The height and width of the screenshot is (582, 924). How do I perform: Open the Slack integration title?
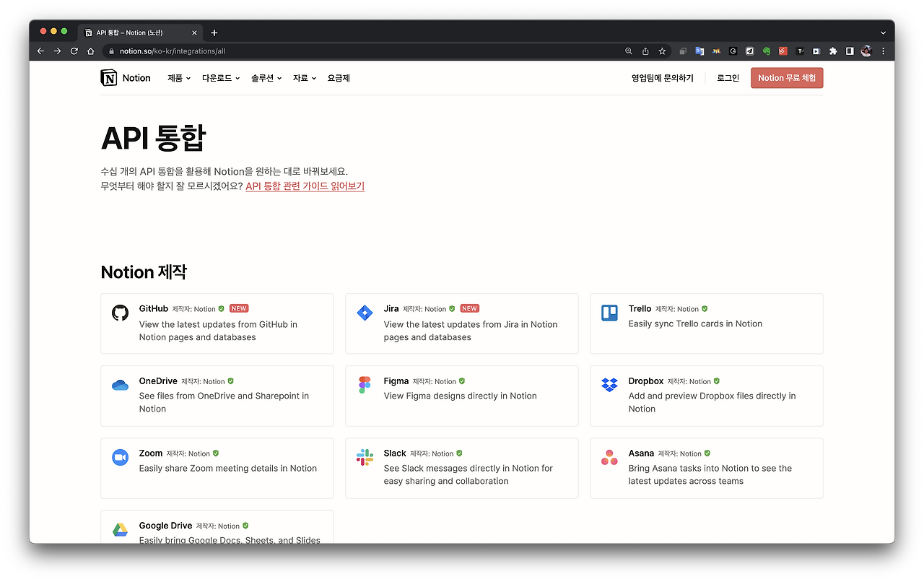pyautogui.click(x=395, y=453)
